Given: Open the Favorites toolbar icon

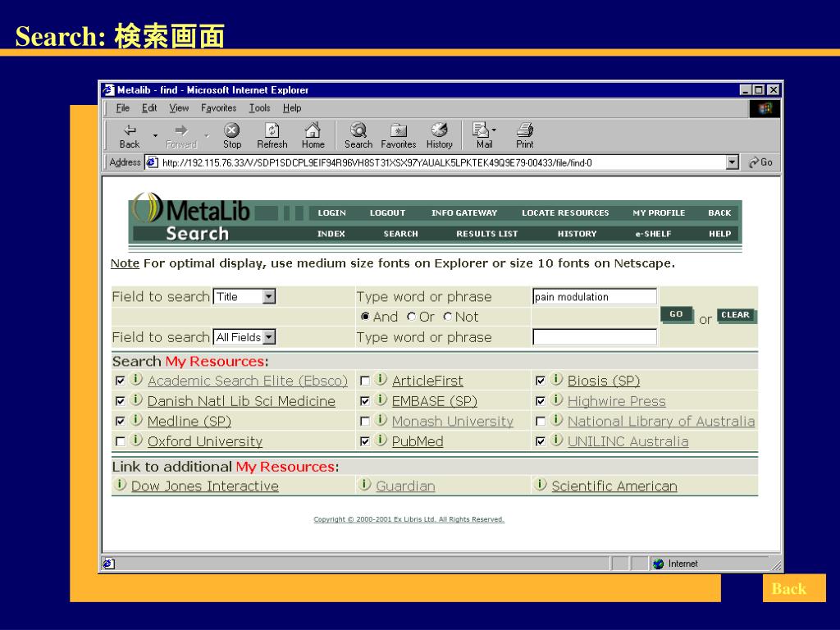Looking at the screenshot, I should (399, 136).
